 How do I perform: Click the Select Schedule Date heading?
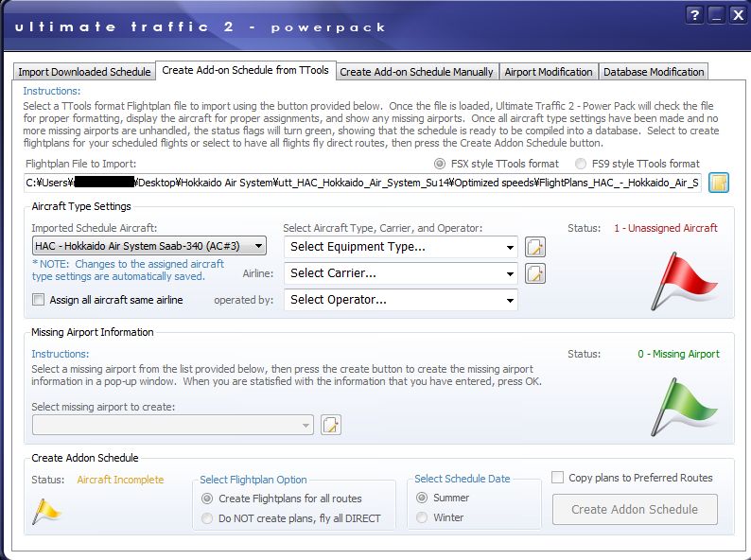pyautogui.click(x=463, y=479)
